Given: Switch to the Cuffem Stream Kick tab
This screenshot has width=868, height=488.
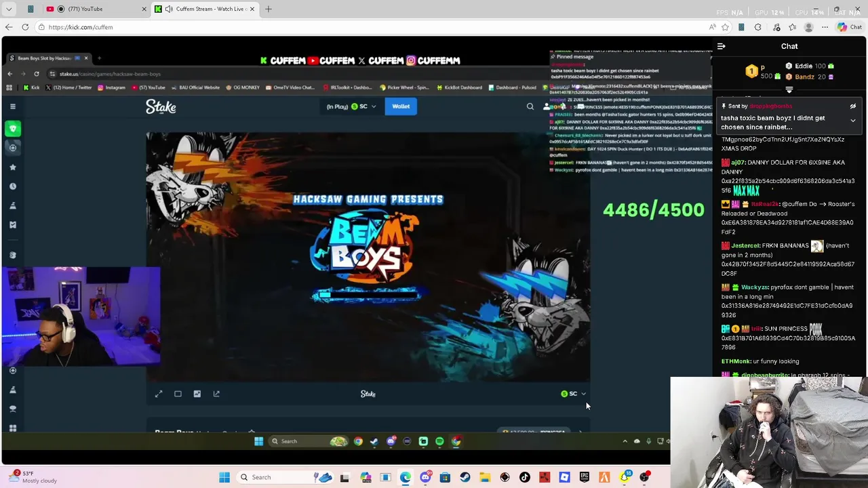Looking at the screenshot, I should [x=205, y=9].
